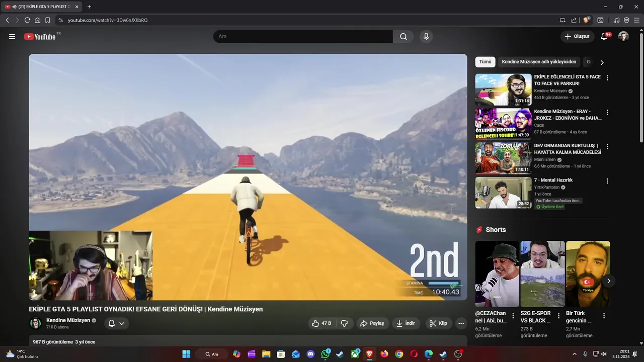Viewport: 644px width, 362px height.
Task: Open the YouTube hamburger guide menu
Action: click(12, 36)
